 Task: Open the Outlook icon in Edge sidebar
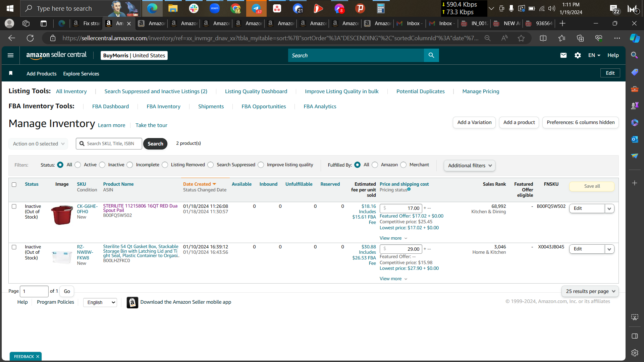[635, 139]
